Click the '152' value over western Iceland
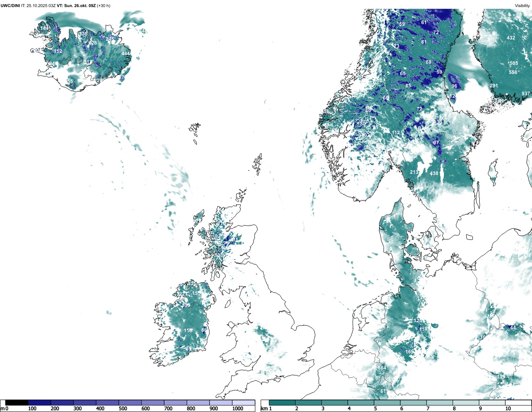 point(58,52)
